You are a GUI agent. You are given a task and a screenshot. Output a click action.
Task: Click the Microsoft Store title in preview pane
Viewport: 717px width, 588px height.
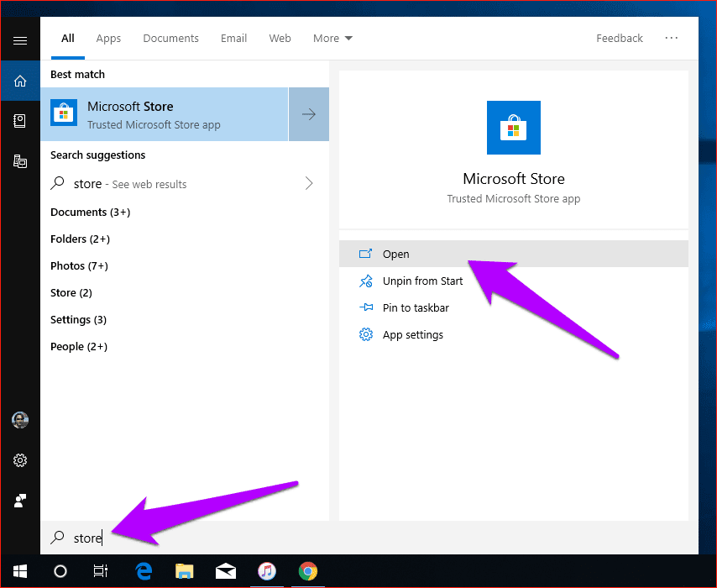point(514,178)
